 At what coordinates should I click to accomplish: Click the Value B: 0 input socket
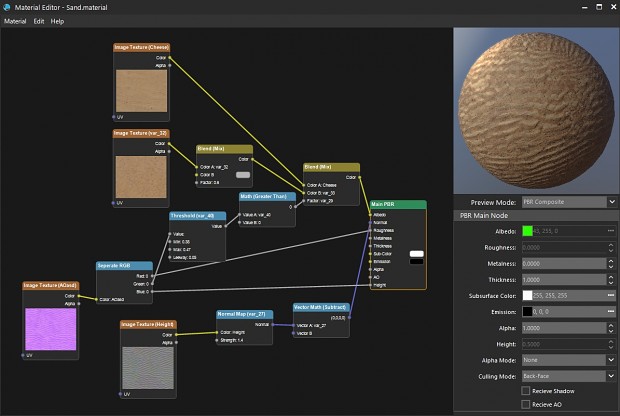point(240,223)
